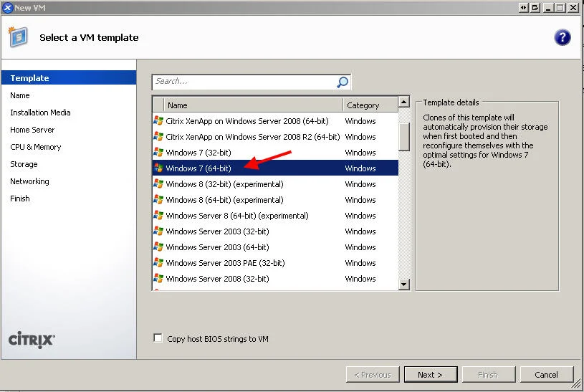The width and height of the screenshot is (584, 392).
Task: Select Windows Server 8 (64-bit) (experimental)
Action: [275, 216]
